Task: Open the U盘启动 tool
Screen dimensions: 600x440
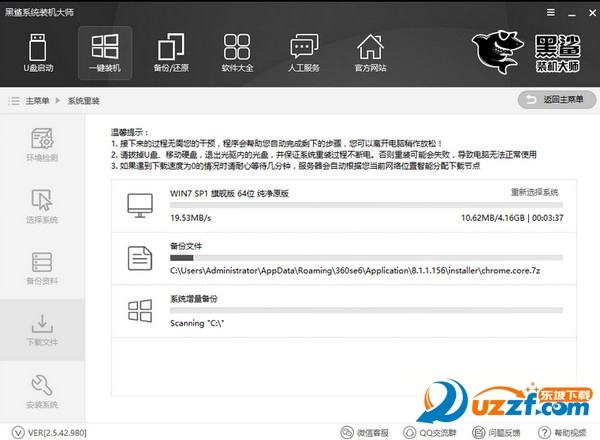Action: coord(38,53)
